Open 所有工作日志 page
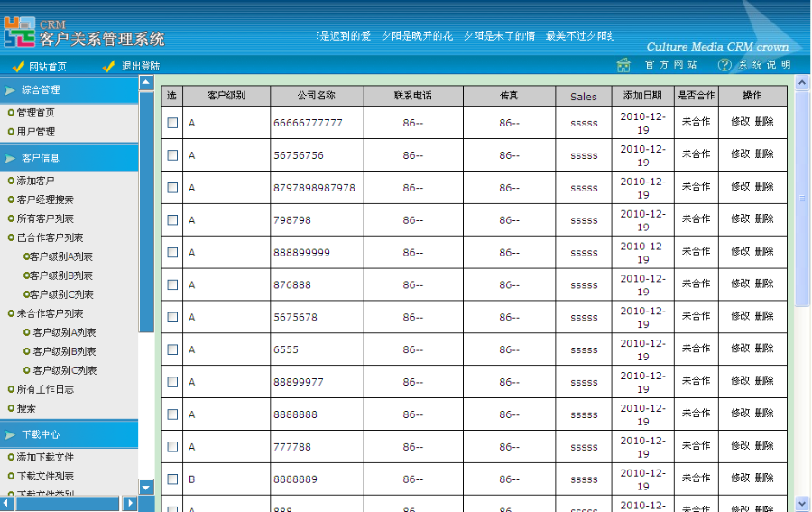Screen dimensions: 812x512 pos(45,389)
